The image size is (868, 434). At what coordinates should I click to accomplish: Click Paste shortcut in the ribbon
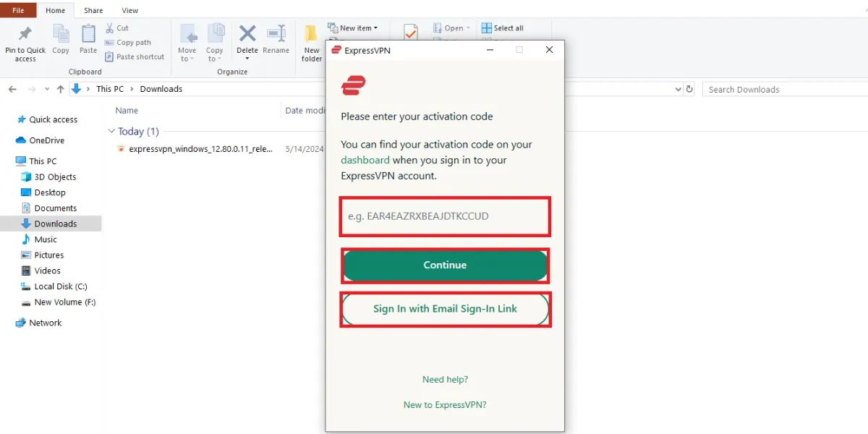(x=135, y=57)
